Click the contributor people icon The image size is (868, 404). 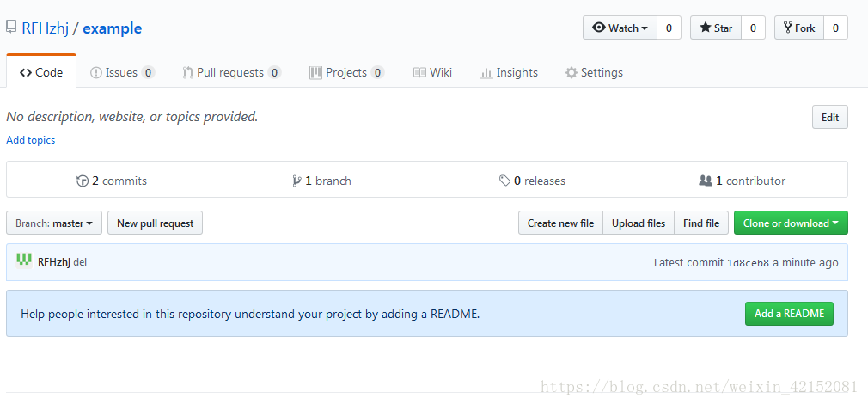pyautogui.click(x=706, y=181)
